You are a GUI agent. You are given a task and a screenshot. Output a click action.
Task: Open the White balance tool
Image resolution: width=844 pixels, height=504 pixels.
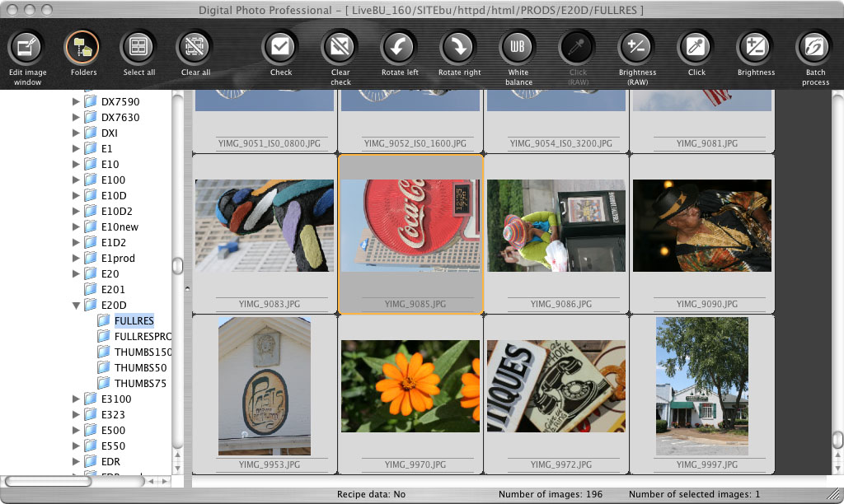518,47
